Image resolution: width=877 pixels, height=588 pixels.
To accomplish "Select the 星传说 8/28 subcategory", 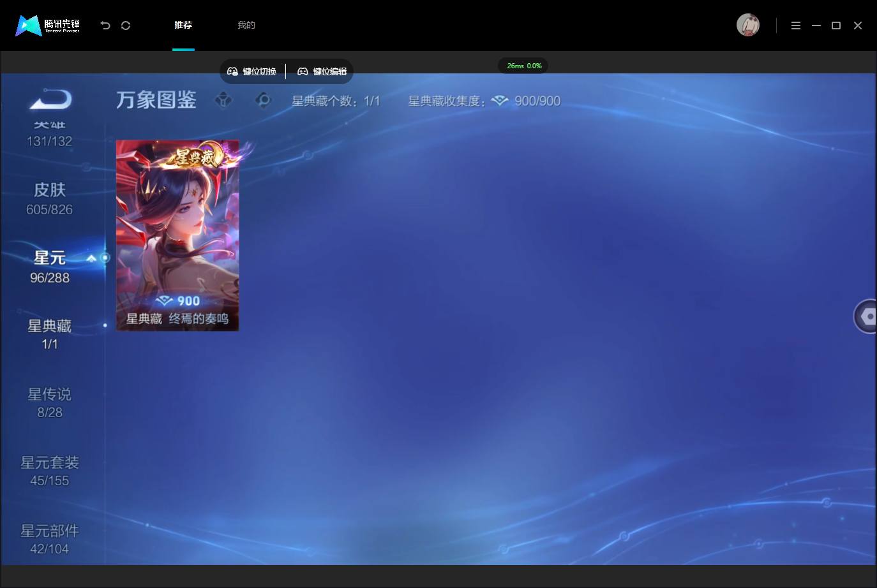I will point(50,403).
